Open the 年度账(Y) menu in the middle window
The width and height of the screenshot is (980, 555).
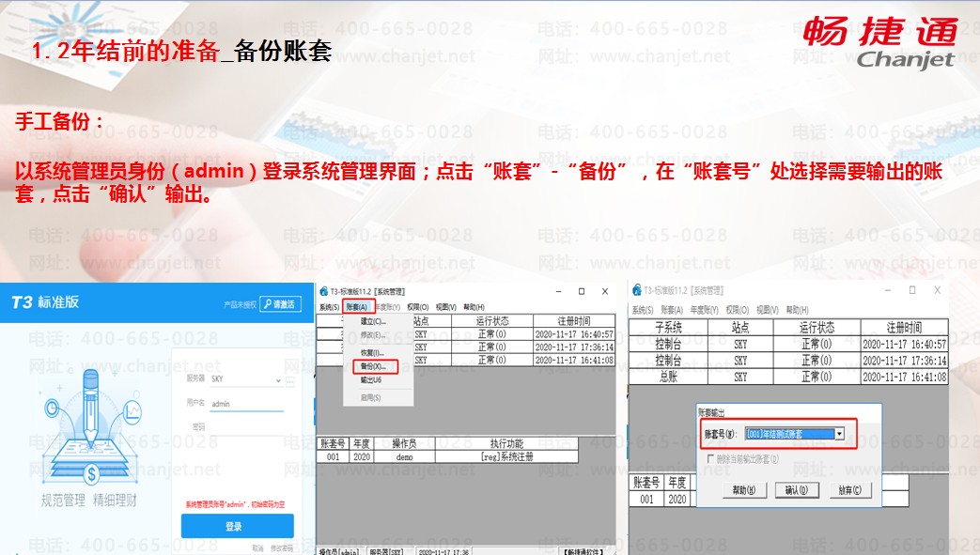(x=387, y=307)
